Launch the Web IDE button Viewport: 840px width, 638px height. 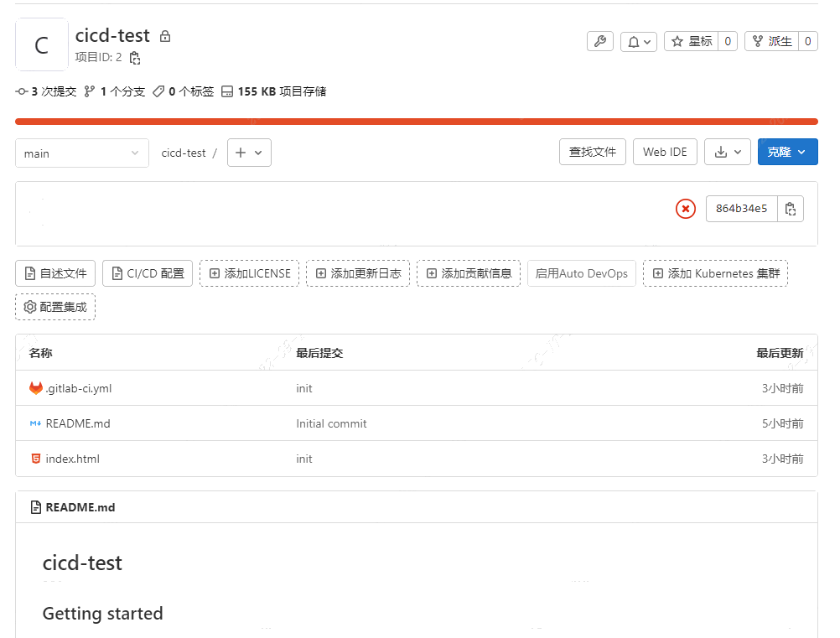tap(665, 152)
